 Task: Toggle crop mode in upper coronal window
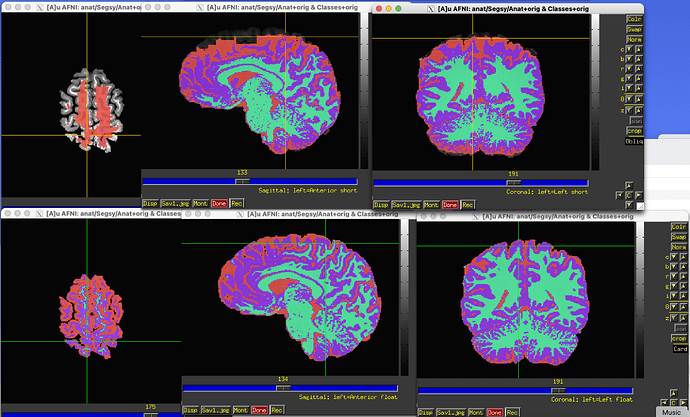(x=635, y=131)
